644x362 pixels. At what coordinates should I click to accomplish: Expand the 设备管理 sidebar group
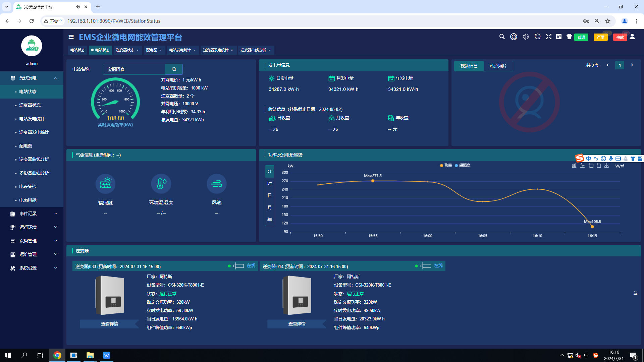coord(32,241)
